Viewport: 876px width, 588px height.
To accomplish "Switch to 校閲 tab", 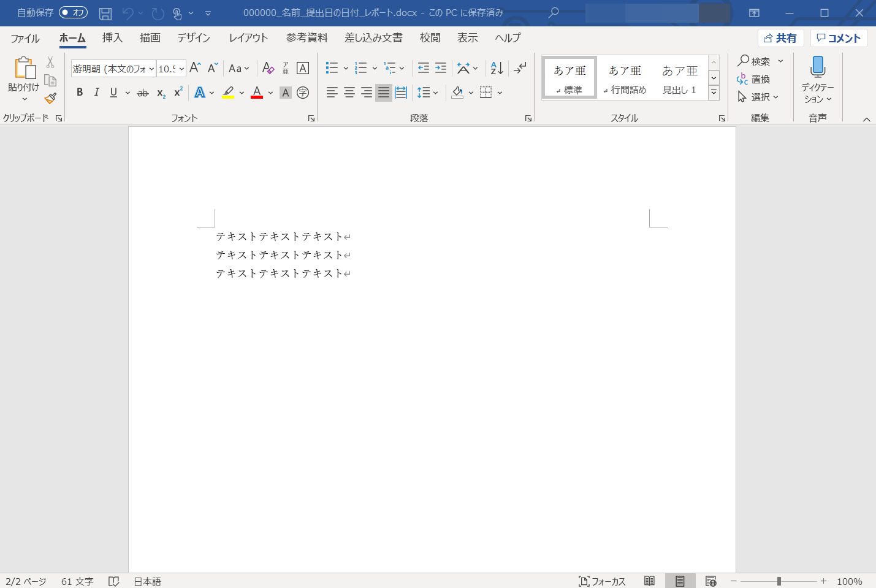I will click(x=430, y=38).
